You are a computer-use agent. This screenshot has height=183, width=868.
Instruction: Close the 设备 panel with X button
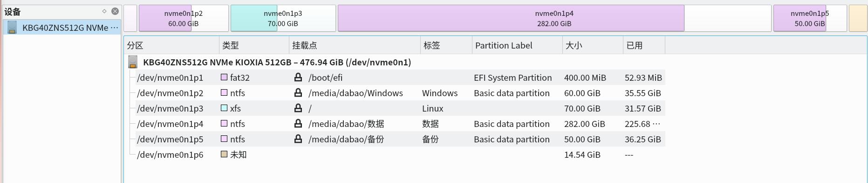pyautogui.click(x=115, y=11)
